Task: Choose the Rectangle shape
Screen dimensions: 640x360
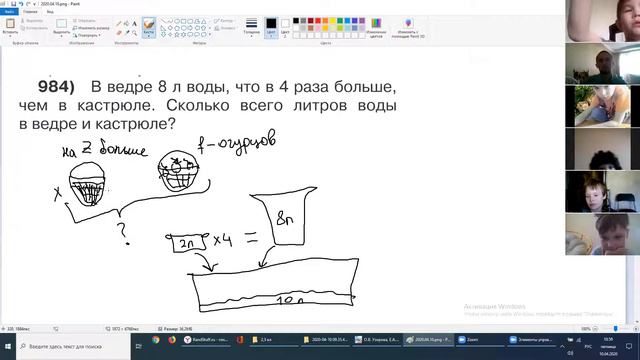Action: pos(184,21)
